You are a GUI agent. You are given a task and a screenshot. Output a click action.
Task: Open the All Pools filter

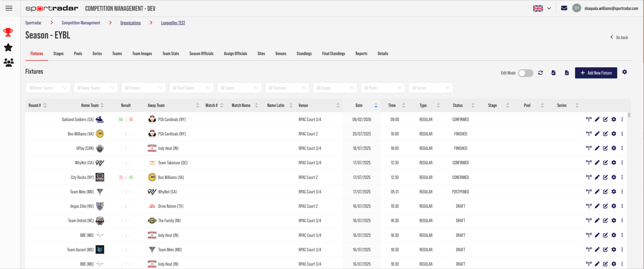[x=383, y=88]
